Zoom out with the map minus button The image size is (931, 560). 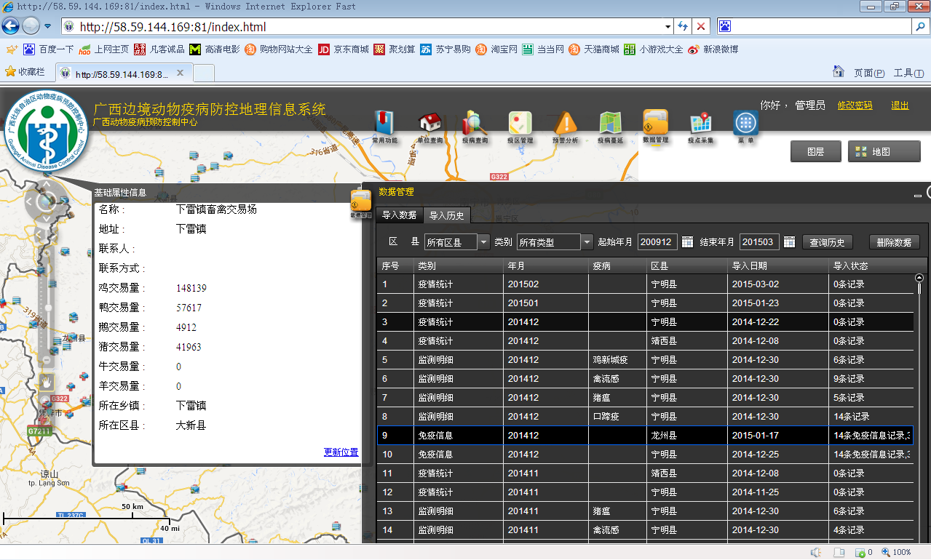coord(47,360)
